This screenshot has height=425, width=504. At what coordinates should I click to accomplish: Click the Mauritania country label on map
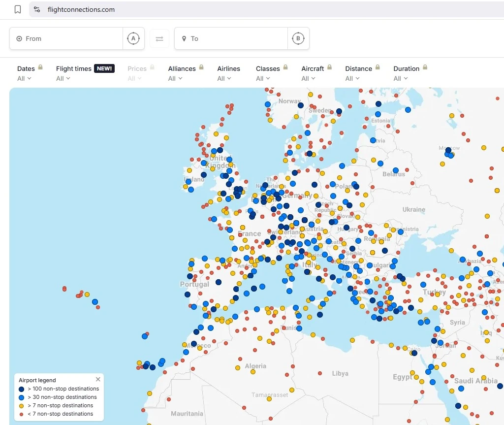tap(187, 413)
